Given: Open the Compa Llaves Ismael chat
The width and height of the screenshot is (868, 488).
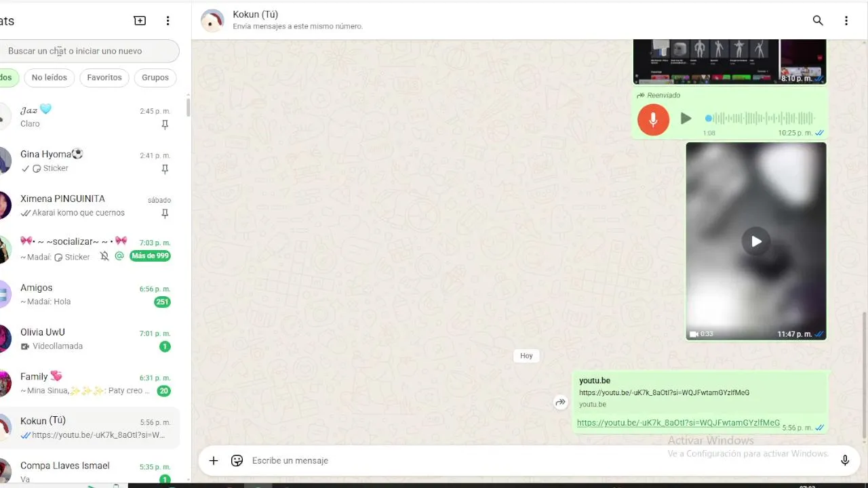Looking at the screenshot, I should (90, 471).
